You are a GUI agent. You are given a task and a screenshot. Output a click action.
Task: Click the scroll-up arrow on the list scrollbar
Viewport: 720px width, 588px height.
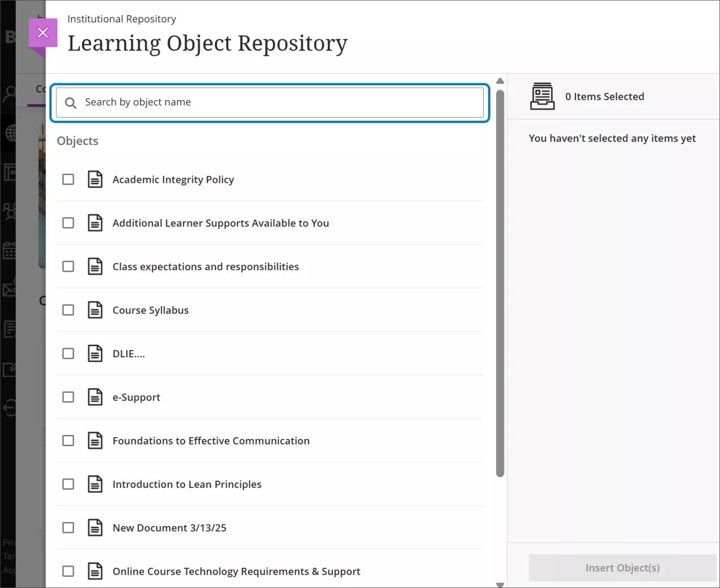coord(499,80)
